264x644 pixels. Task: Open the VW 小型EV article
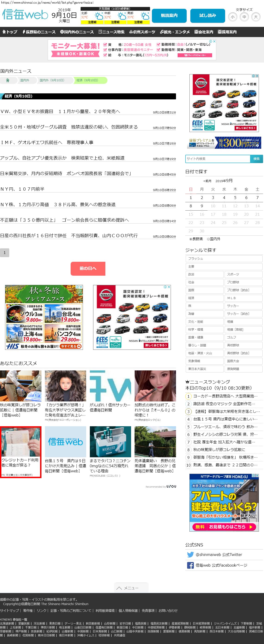(60, 111)
